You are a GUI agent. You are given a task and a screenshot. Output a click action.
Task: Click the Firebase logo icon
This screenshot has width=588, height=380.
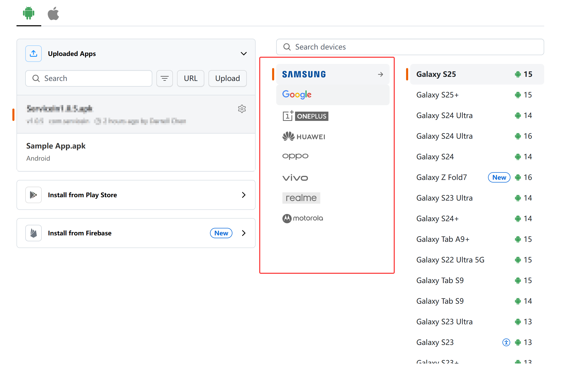pos(33,233)
